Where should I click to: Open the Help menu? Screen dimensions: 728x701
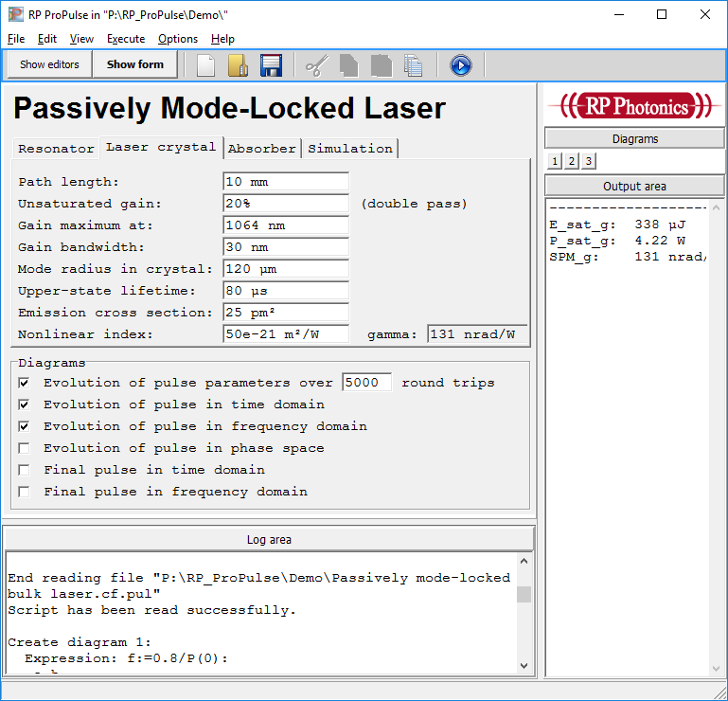coord(222,39)
